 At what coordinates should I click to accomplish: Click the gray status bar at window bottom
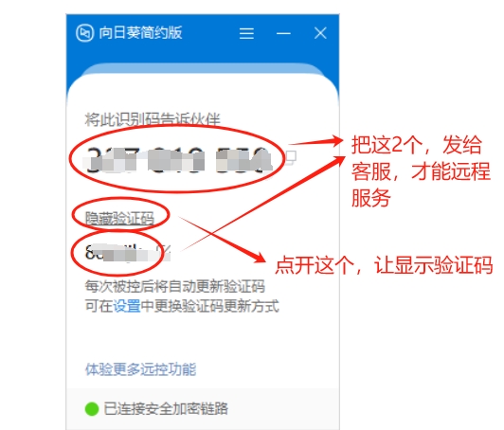[203, 409]
